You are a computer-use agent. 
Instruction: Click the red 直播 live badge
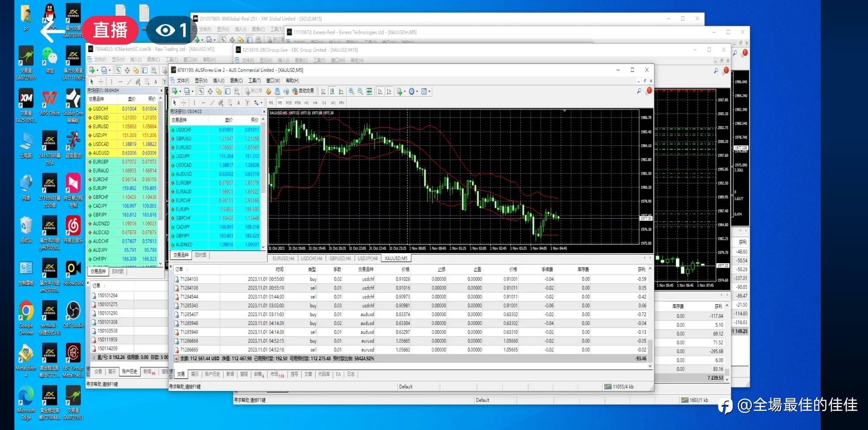pyautogui.click(x=110, y=30)
